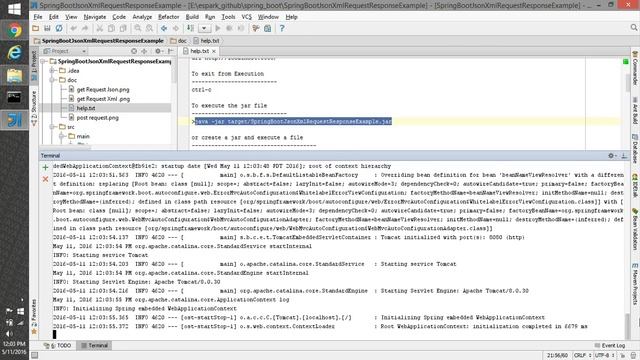
Task: Open the VCS menu
Action: coord(247,17)
